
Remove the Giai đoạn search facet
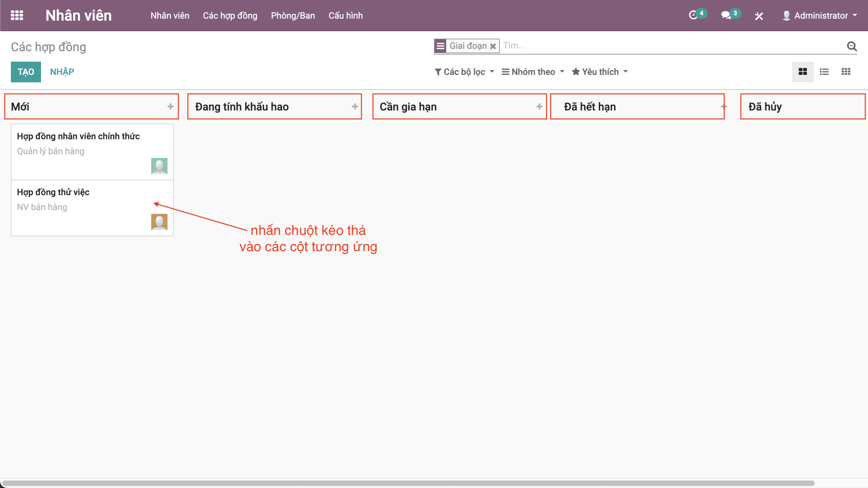(493, 46)
